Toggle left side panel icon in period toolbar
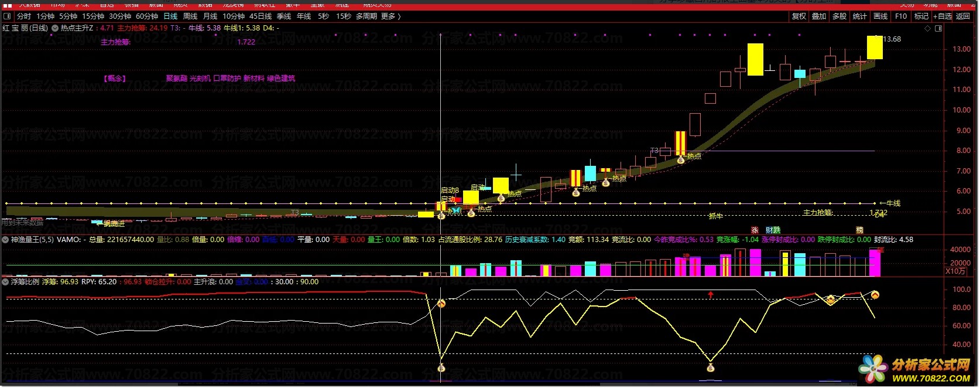This screenshot has height=388, width=980. (7, 16)
